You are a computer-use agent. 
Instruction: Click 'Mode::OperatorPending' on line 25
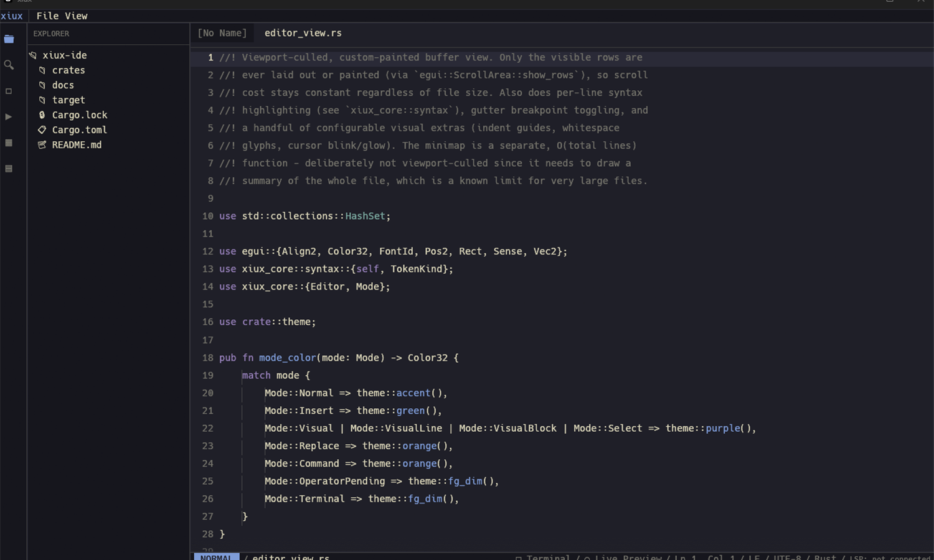324,481
